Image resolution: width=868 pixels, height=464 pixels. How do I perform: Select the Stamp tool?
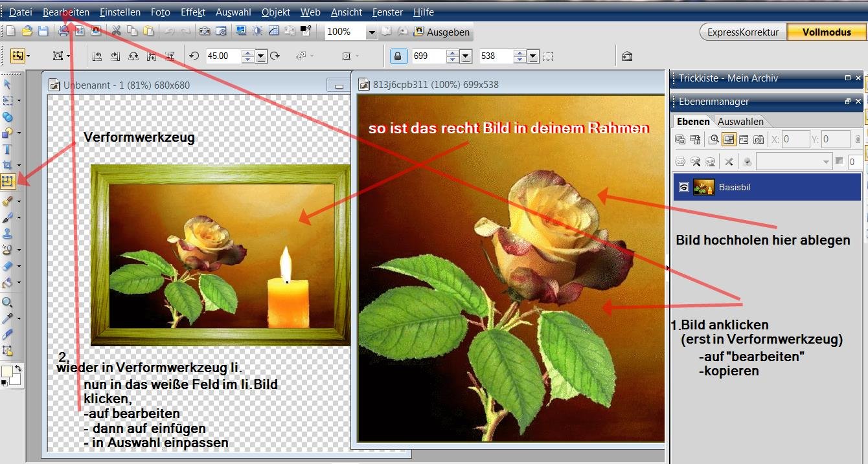point(8,234)
